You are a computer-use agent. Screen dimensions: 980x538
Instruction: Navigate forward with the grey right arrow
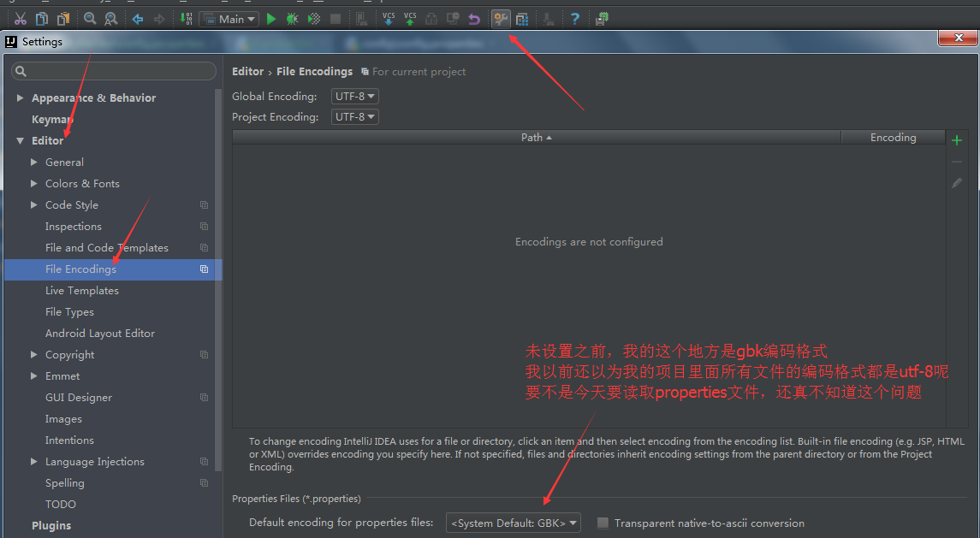coord(159,19)
